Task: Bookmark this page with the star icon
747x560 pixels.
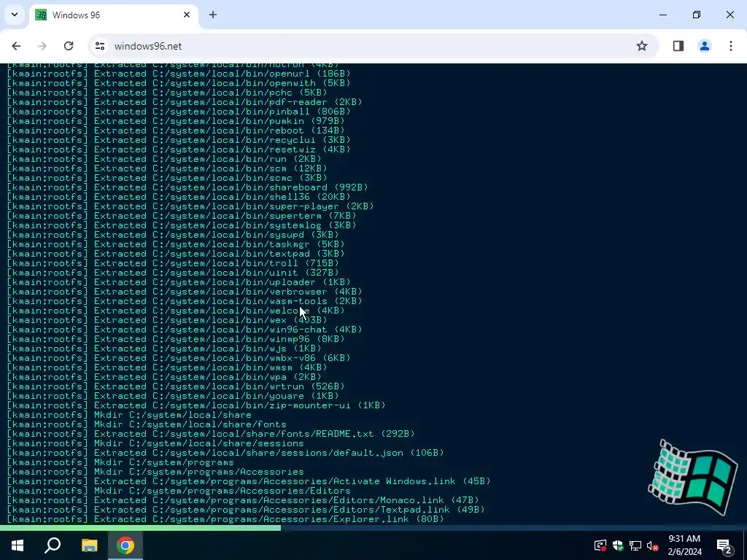Action: click(x=642, y=46)
